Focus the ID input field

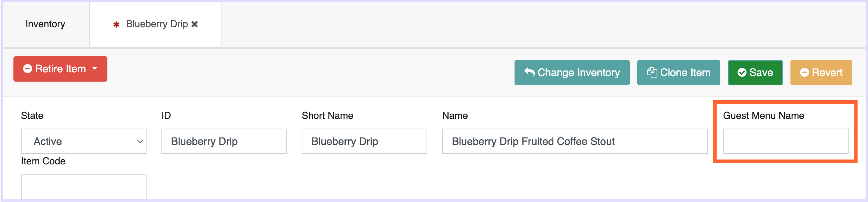click(x=224, y=141)
